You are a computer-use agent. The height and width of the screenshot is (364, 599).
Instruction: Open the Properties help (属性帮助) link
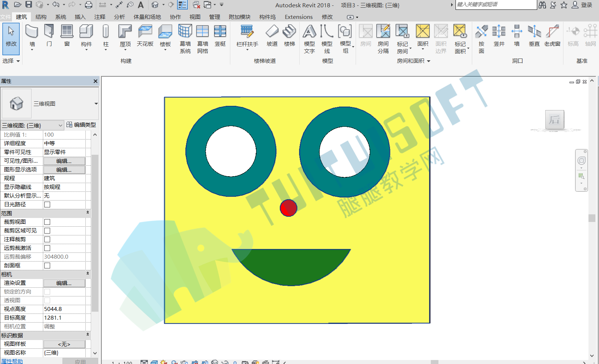(x=12, y=361)
